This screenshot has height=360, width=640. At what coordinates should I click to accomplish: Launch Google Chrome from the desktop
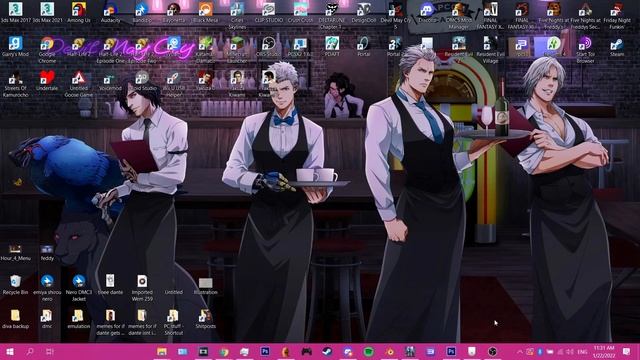point(47,50)
